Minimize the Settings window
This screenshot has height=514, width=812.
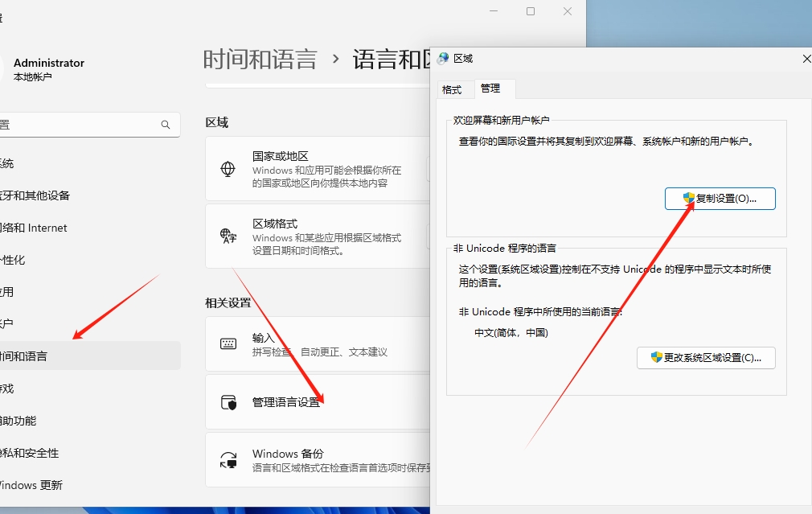click(494, 11)
